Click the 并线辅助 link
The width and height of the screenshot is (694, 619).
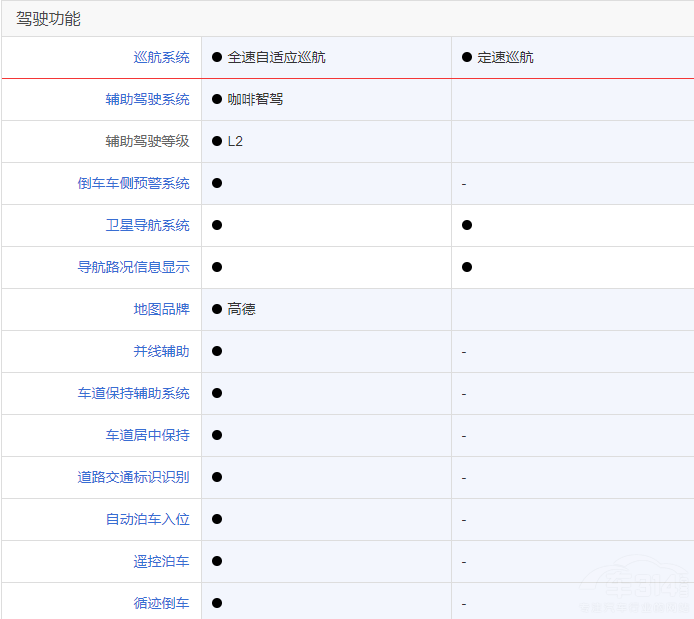[161, 351]
